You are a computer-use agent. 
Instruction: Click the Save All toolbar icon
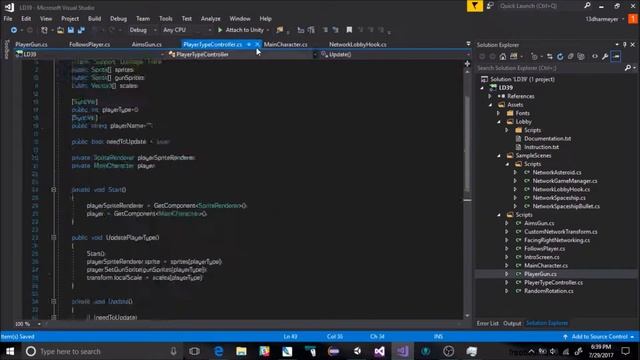[x=81, y=30]
